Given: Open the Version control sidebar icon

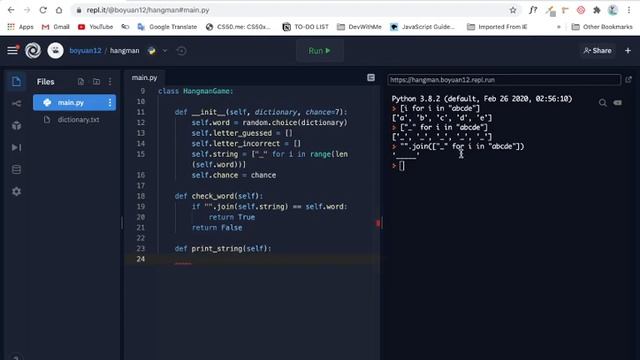Looking at the screenshot, I should coord(16,104).
